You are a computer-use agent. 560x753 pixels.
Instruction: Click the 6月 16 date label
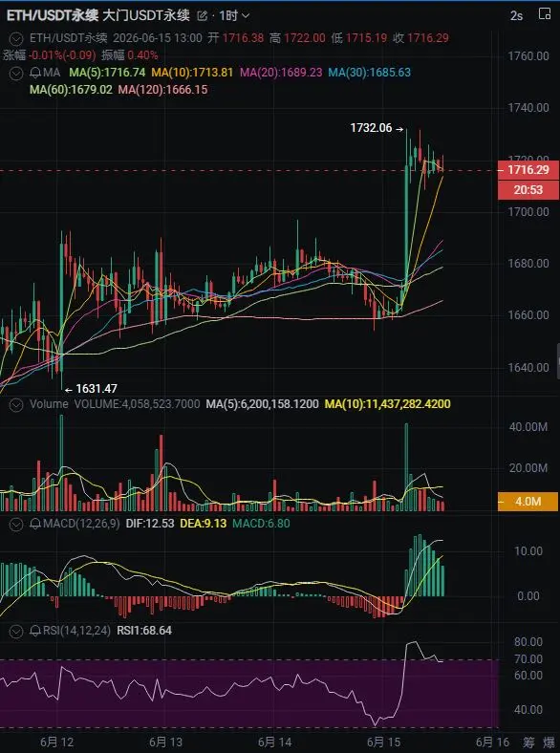492,742
